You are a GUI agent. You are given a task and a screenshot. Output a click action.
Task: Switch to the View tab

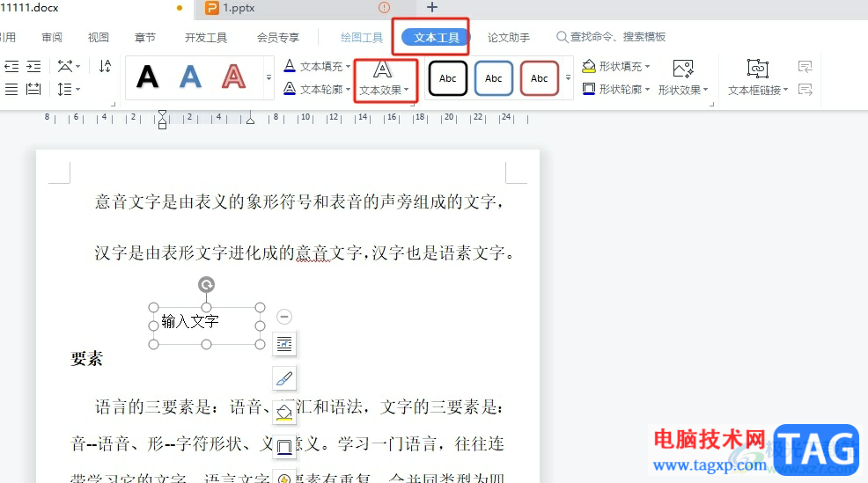pos(98,37)
